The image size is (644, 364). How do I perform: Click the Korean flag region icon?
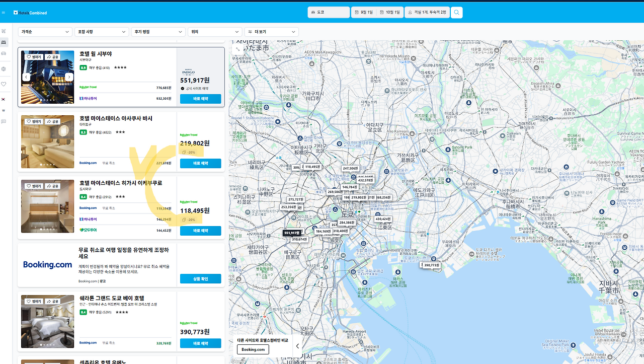pos(4,100)
